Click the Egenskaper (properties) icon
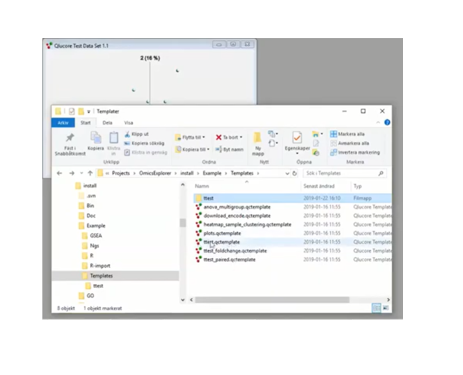The width and height of the screenshot is (463, 375). pyautogui.click(x=297, y=138)
